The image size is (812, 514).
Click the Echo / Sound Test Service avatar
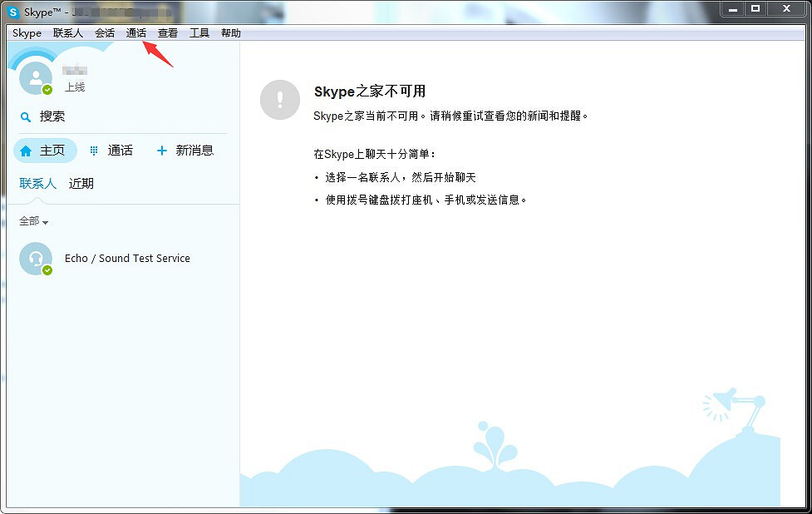pyautogui.click(x=35, y=259)
